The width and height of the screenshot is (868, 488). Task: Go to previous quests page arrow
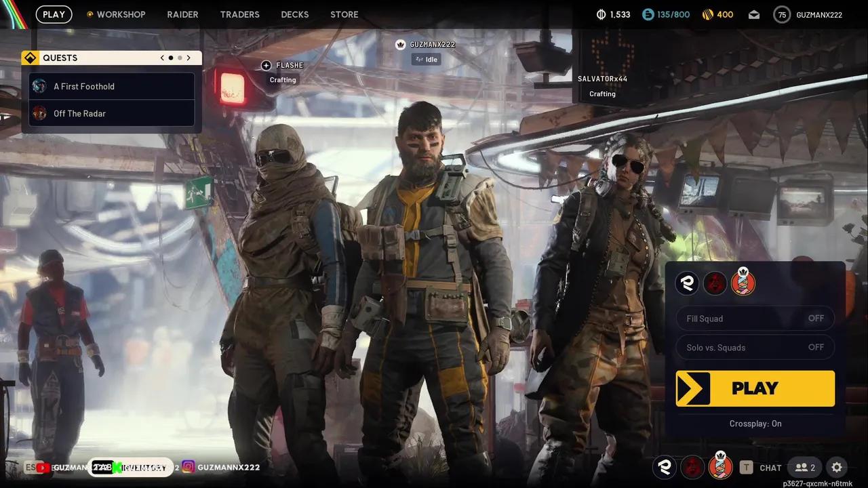(x=162, y=58)
